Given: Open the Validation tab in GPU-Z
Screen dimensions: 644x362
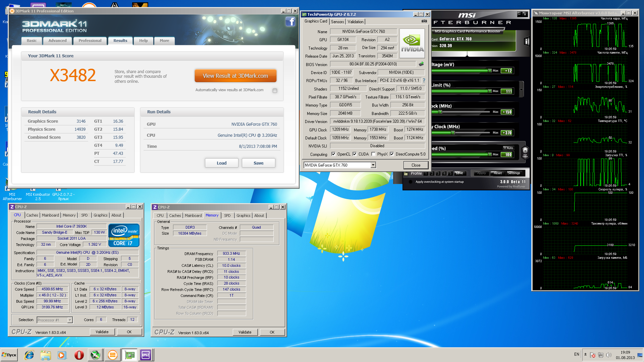Looking at the screenshot, I should click(356, 22).
